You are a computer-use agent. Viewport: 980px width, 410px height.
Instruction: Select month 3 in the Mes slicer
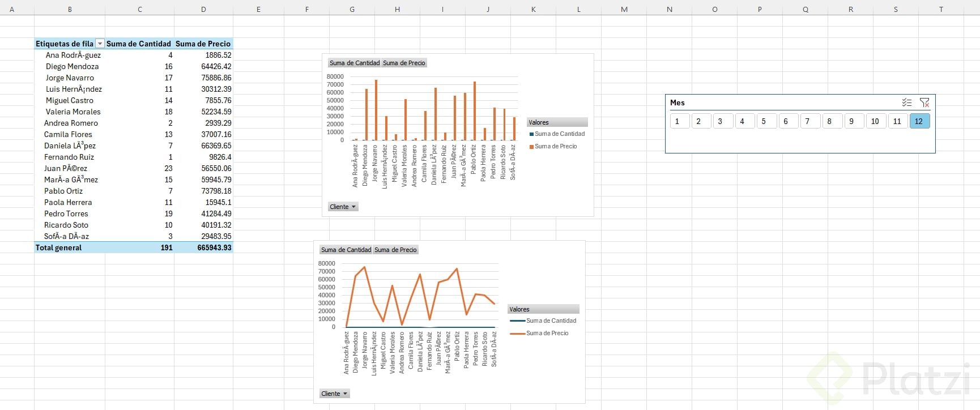coord(723,121)
